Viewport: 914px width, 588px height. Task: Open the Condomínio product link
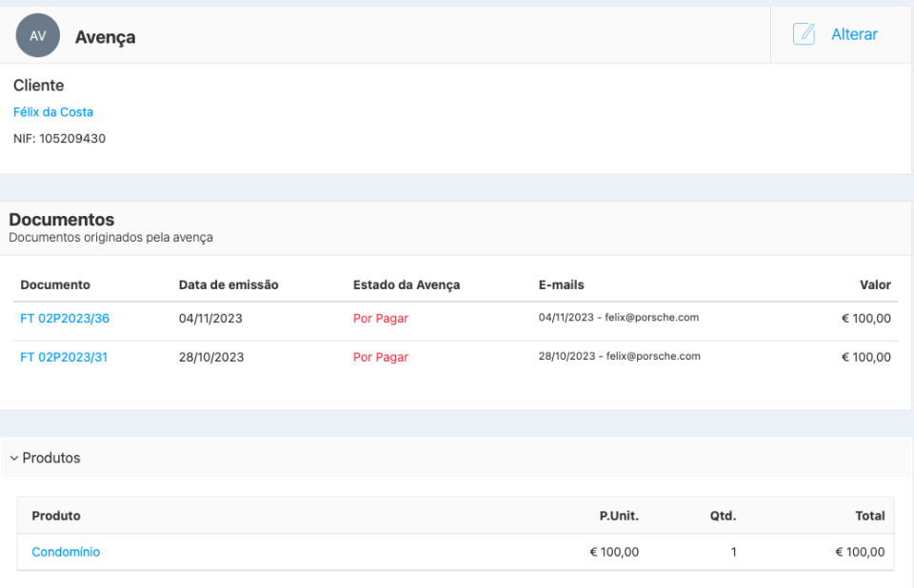[x=66, y=552]
